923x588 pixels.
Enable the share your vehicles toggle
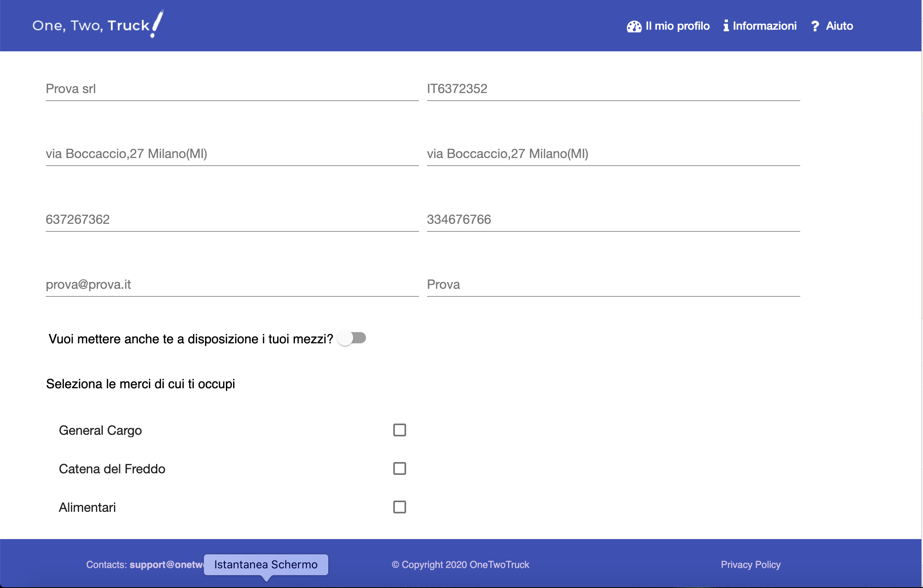click(352, 338)
